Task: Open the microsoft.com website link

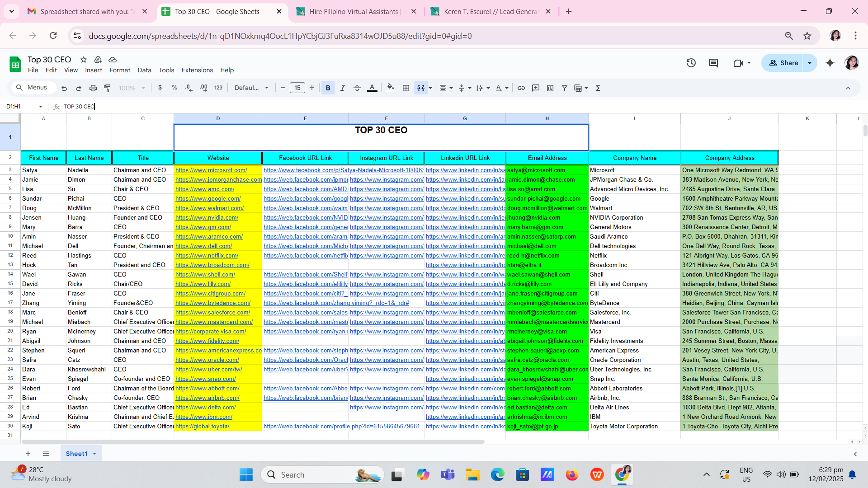Action: pos(211,170)
